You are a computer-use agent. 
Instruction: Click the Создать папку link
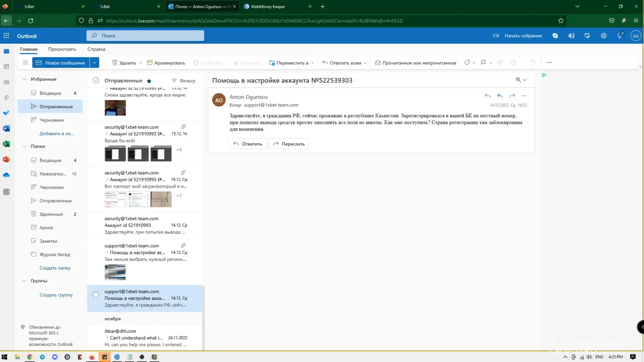click(x=55, y=268)
